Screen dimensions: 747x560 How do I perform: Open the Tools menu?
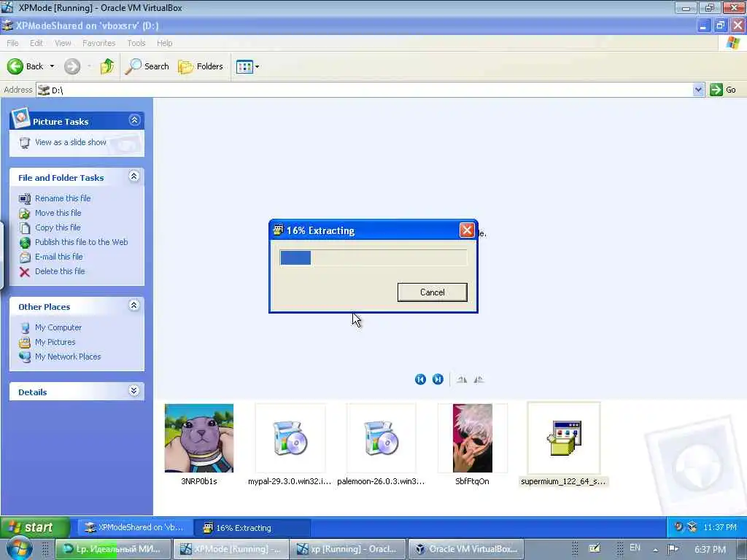(136, 43)
